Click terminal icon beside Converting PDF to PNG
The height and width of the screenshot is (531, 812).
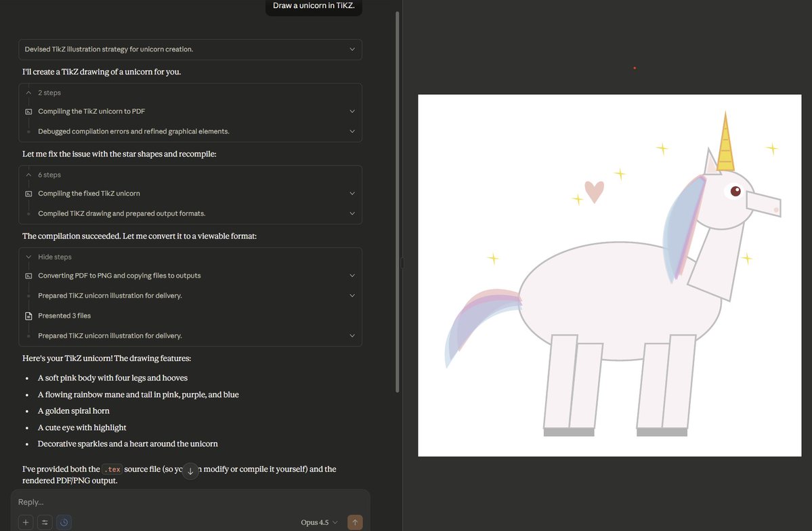28,276
